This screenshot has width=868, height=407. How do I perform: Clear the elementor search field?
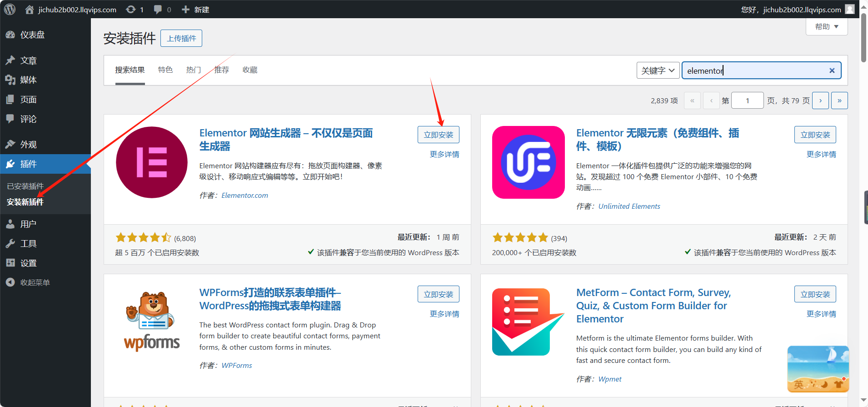[832, 70]
